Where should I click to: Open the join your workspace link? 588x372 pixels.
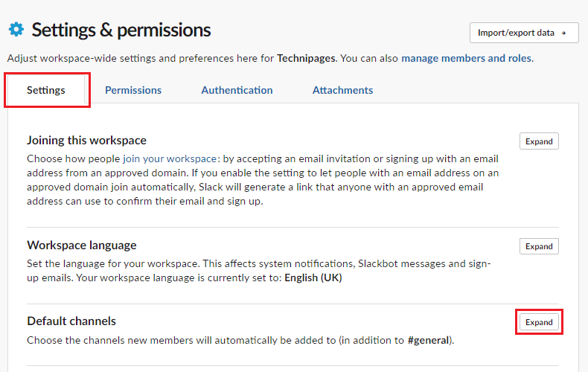coord(170,158)
